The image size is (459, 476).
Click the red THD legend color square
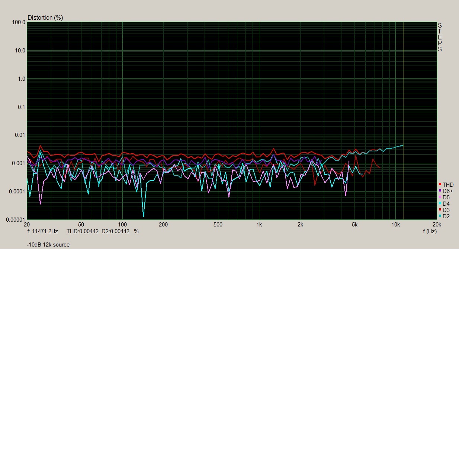440,184
